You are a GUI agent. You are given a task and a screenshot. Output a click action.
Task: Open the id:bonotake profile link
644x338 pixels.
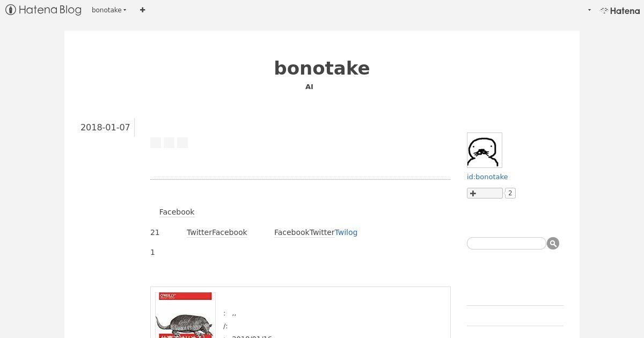coord(487,177)
